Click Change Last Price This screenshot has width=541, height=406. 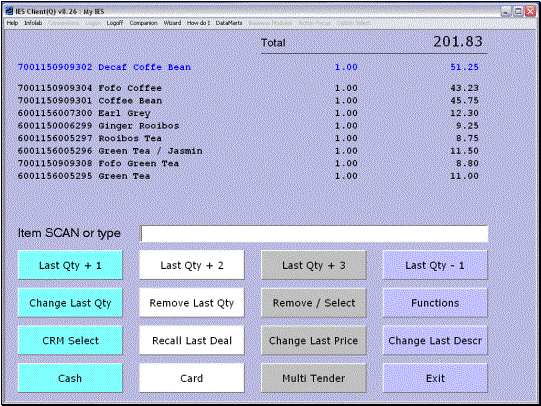314,340
